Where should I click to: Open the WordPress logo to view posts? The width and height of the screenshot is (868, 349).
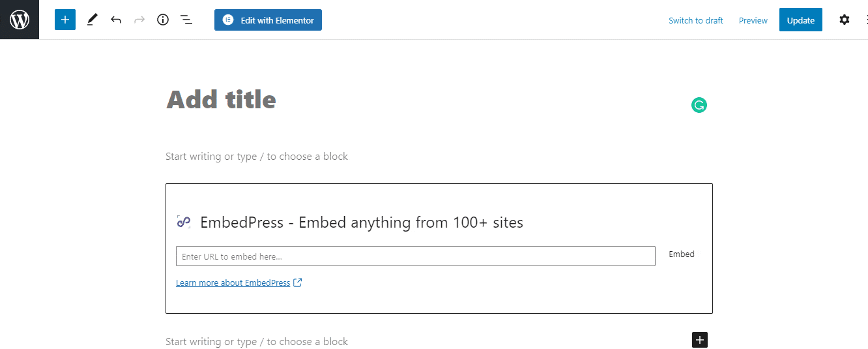pos(20,20)
